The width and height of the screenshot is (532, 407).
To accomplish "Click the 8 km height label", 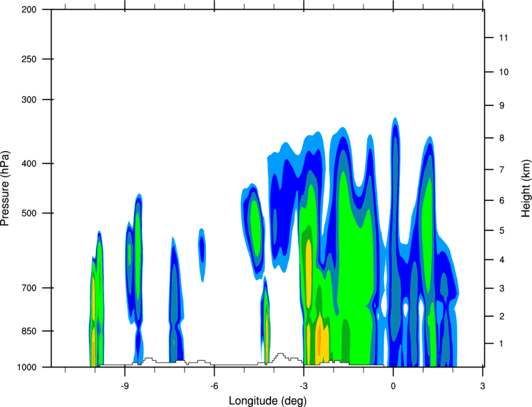I will pyautogui.click(x=501, y=138).
